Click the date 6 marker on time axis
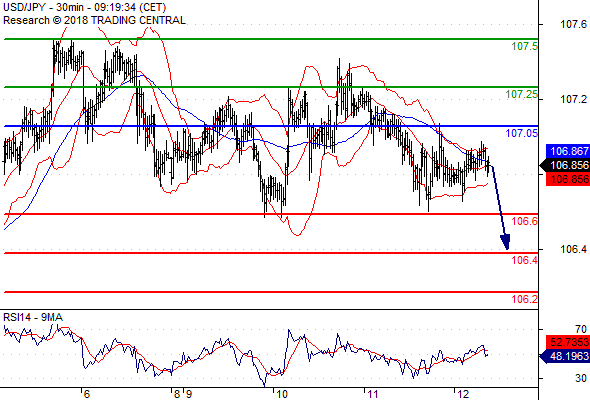The width and height of the screenshot is (590, 400). coord(87,394)
